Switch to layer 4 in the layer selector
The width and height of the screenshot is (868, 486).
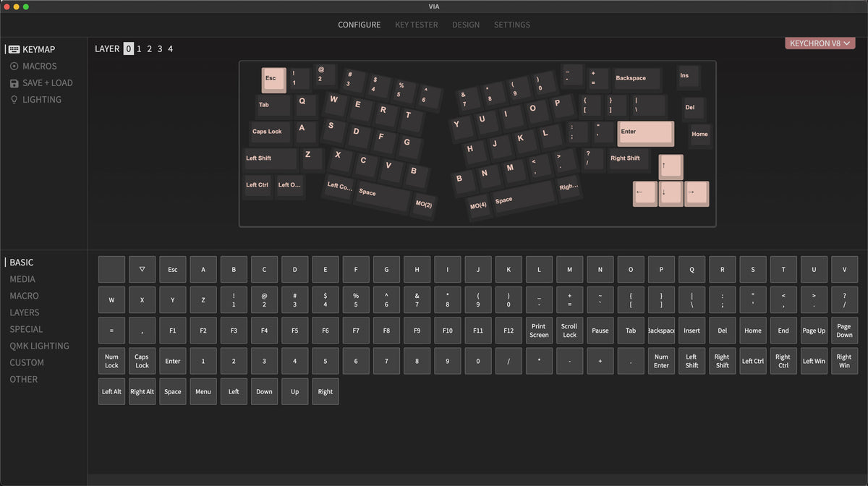[x=170, y=48]
